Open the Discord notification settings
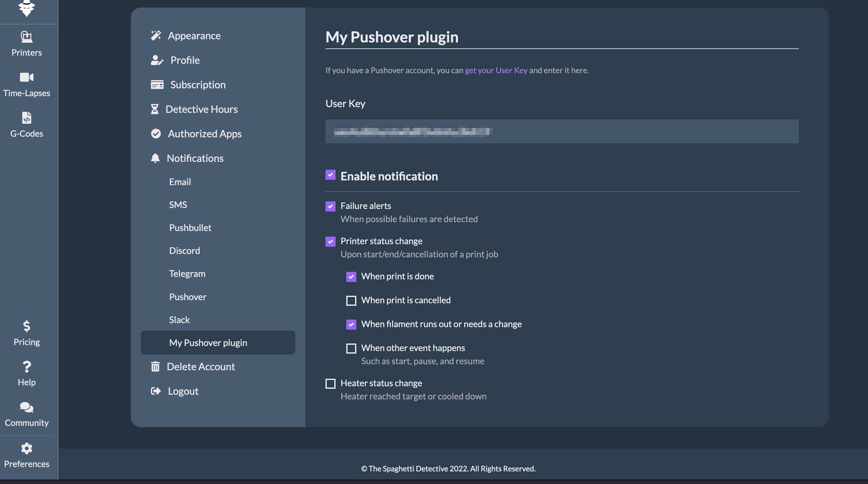The height and width of the screenshot is (484, 868). [x=184, y=250]
